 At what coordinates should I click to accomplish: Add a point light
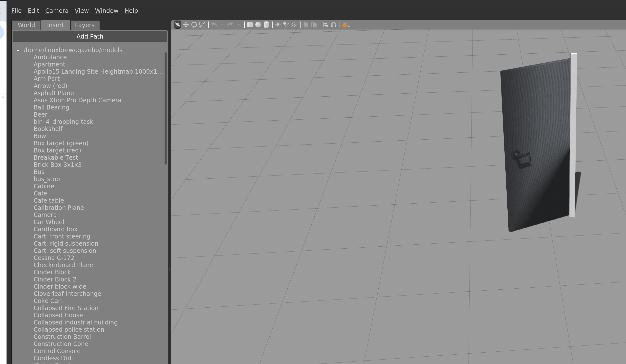278,25
